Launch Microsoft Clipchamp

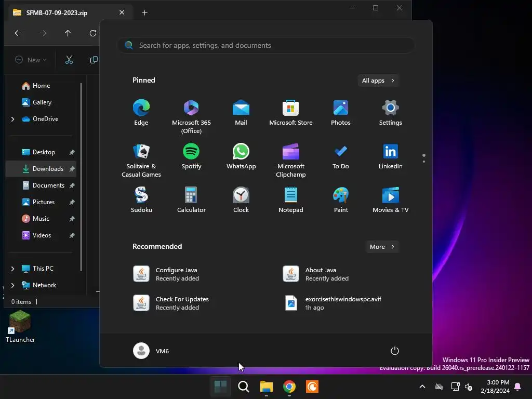coord(291,160)
